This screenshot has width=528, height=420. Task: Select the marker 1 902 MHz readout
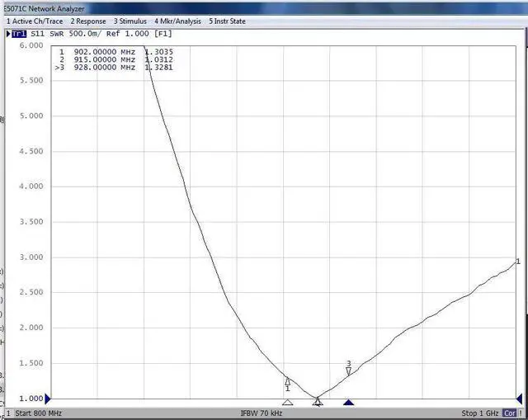pyautogui.click(x=115, y=51)
